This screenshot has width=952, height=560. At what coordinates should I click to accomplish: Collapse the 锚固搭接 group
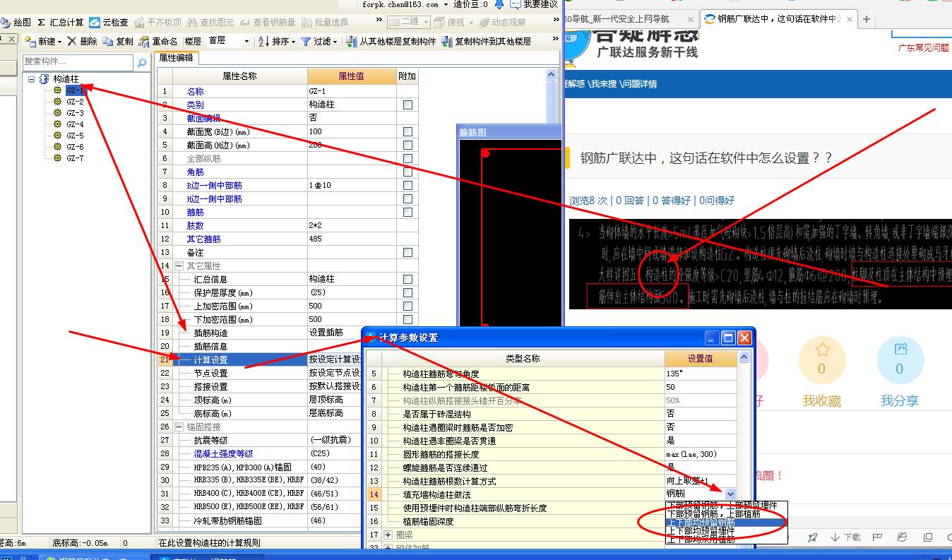(179, 427)
